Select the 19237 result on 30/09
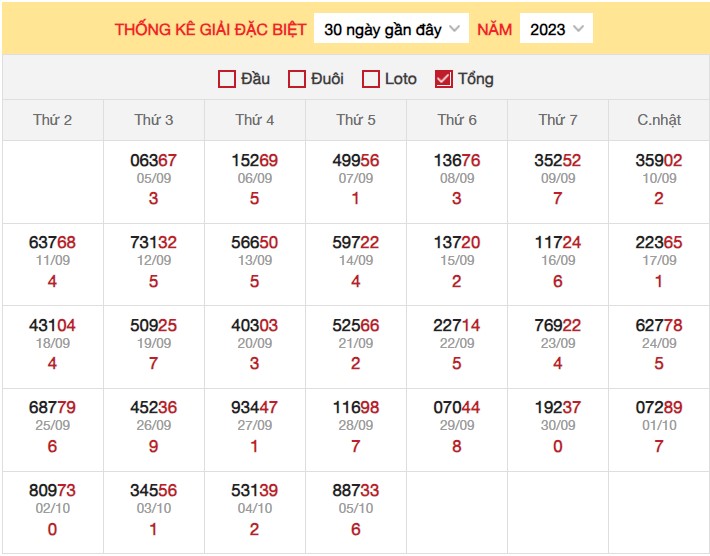This screenshot has width=710, height=556. (x=558, y=407)
